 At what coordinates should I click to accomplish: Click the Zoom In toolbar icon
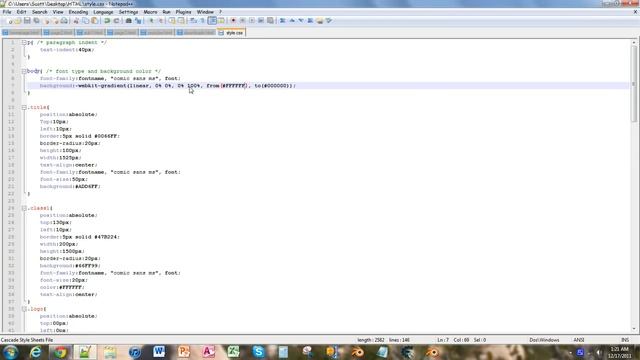(151, 20)
